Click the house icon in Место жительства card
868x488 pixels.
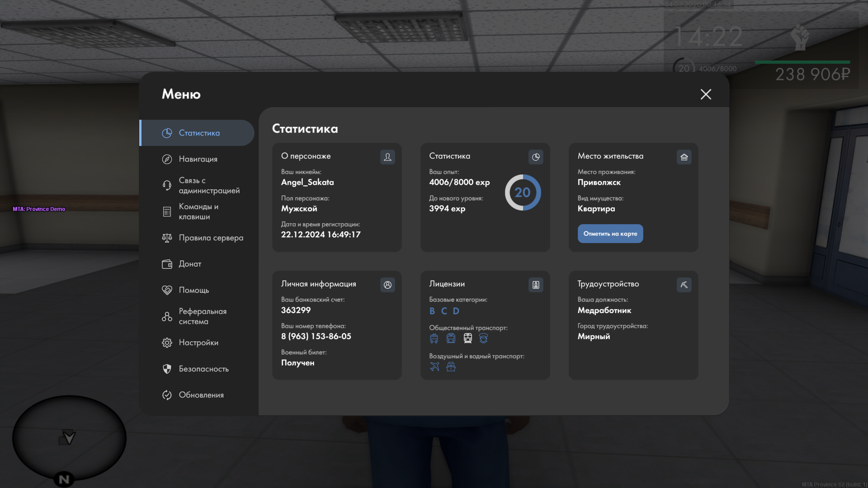(684, 157)
